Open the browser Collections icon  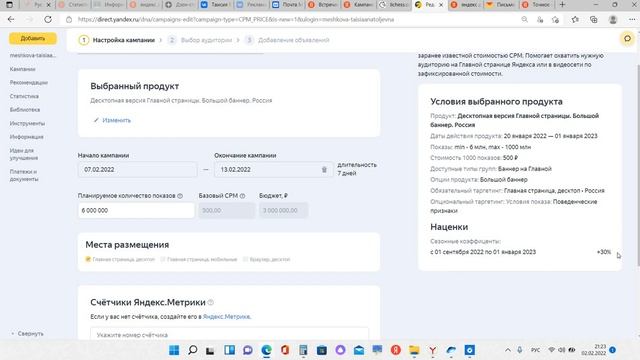593,19
